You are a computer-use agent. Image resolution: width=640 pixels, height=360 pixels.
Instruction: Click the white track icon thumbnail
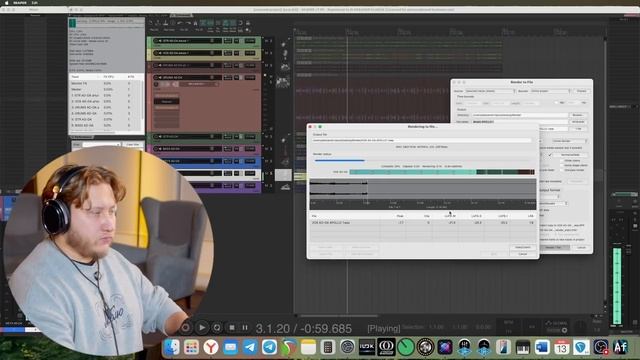click(283, 175)
